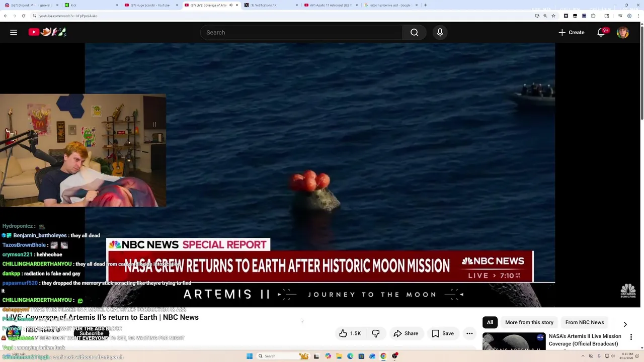The height and width of the screenshot is (362, 644).
Task: Open notifications bell
Action: 601,32
